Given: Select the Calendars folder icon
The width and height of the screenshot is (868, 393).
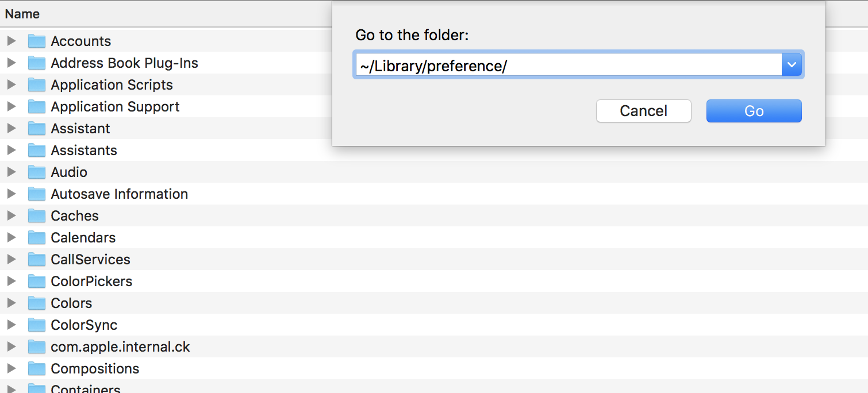Looking at the screenshot, I should [x=37, y=238].
